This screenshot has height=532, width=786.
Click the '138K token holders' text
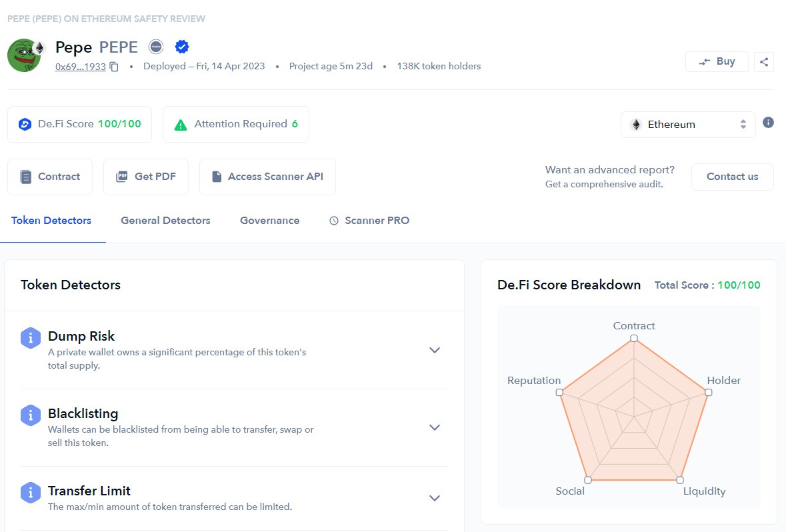[439, 66]
